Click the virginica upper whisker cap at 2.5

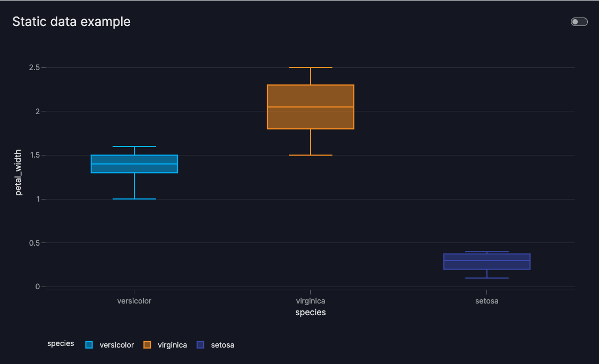(311, 67)
